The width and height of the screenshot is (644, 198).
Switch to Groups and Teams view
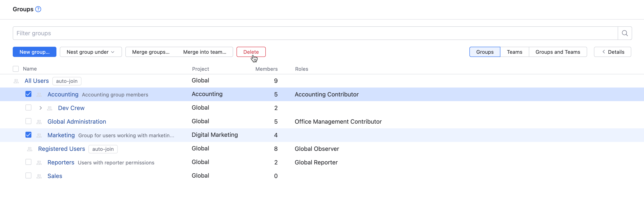pos(557,52)
